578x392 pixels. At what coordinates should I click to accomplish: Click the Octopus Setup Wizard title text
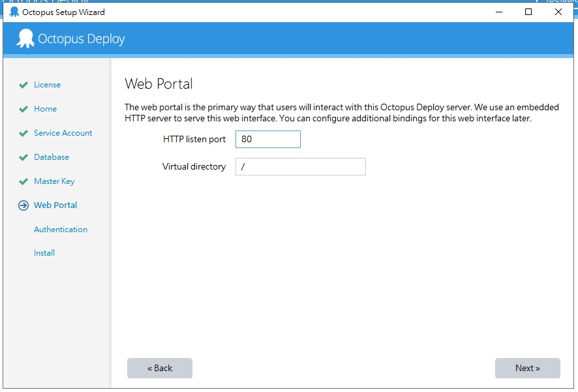pyautogui.click(x=63, y=12)
